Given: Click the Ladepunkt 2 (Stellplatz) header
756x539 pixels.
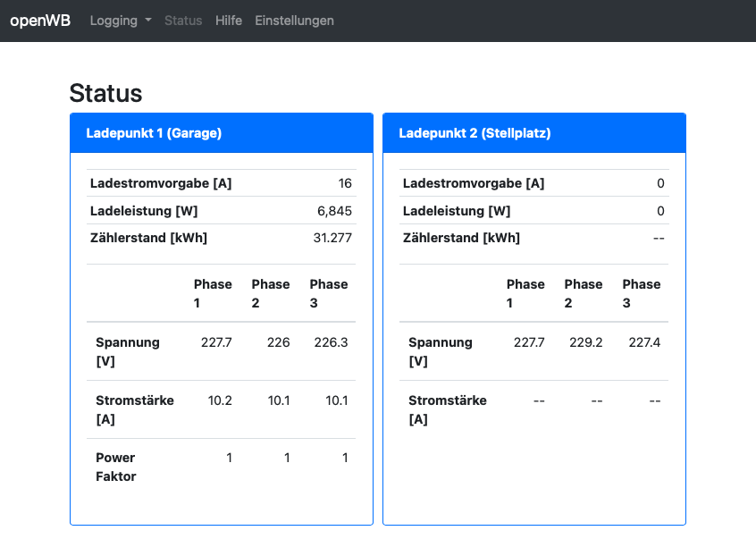Looking at the screenshot, I should tap(475, 133).
